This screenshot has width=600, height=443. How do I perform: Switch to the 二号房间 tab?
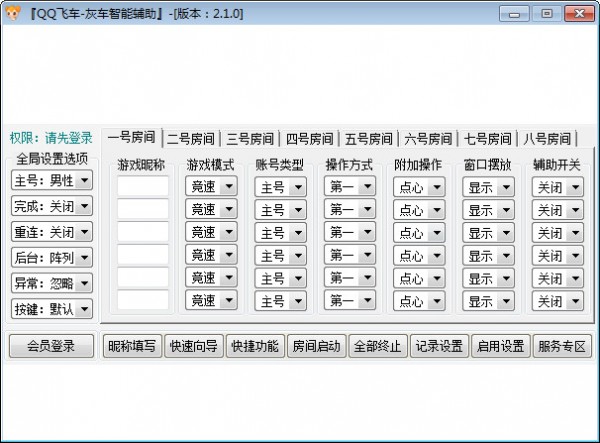(x=191, y=139)
